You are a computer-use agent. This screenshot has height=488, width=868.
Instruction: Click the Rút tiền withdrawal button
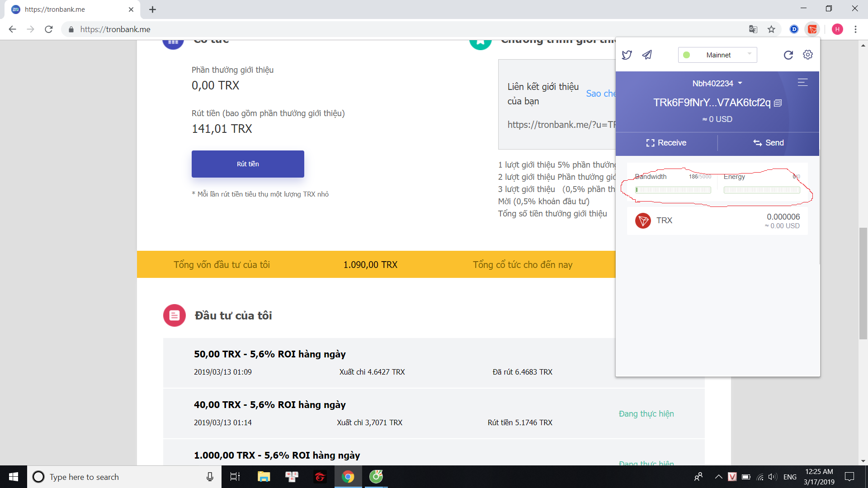click(247, 164)
